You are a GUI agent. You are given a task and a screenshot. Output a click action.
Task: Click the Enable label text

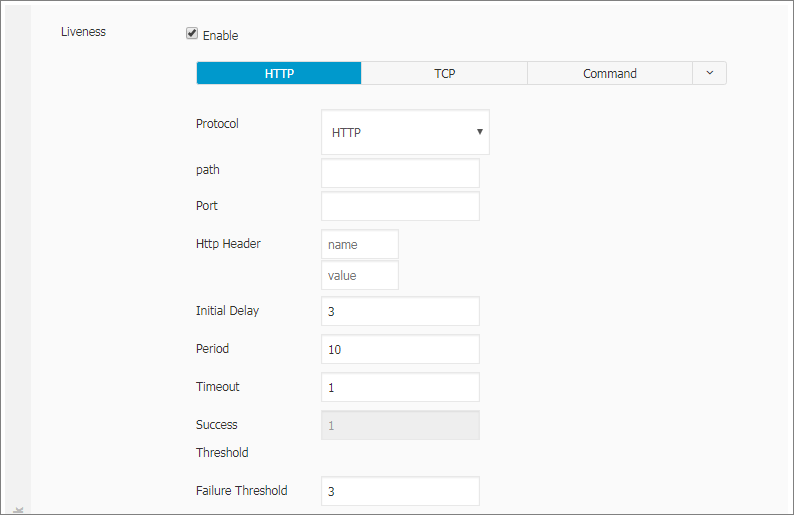coord(220,35)
